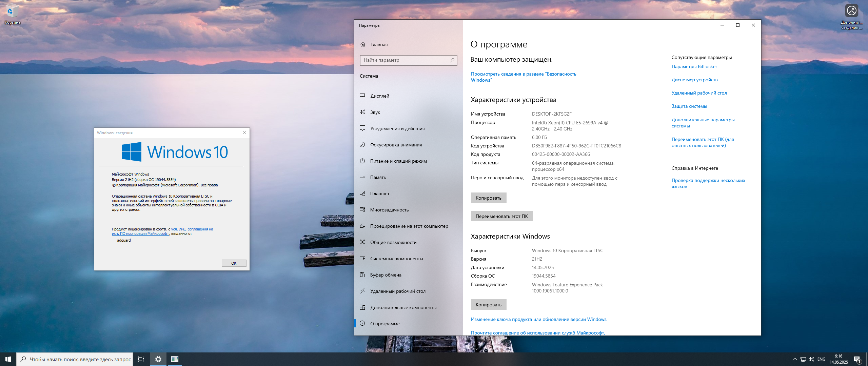Show hidden tray icons chevron
Screen dimensions: 868x366
[795, 359]
